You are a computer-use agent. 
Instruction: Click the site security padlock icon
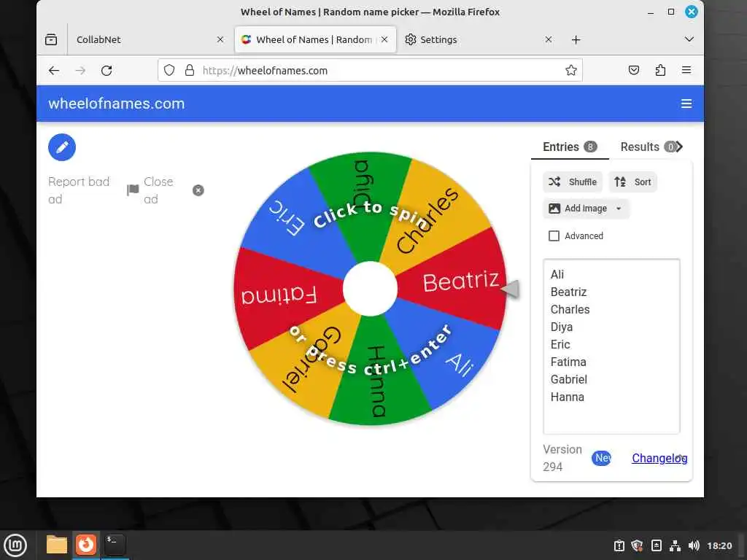[190, 71]
